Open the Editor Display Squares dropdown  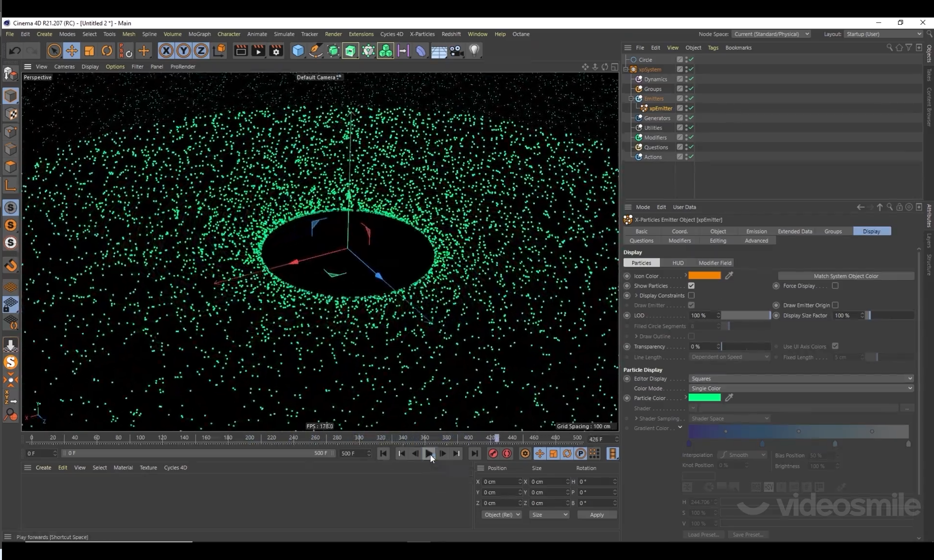[801, 379]
